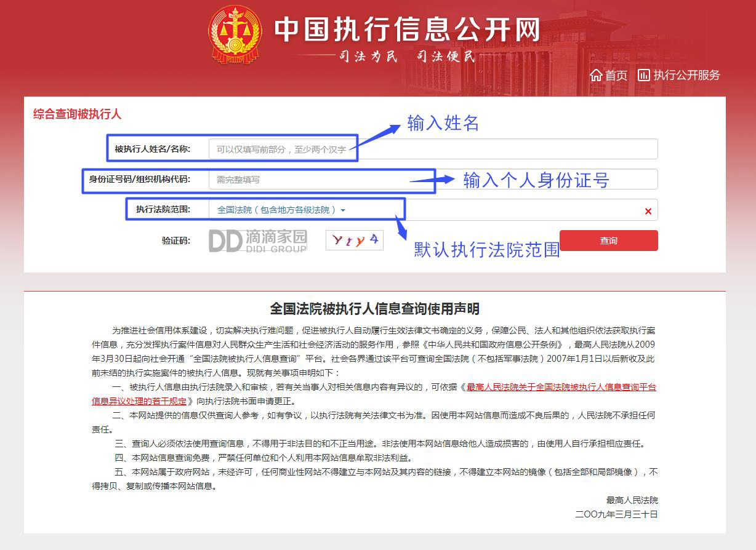The height and width of the screenshot is (550, 756).
Task: Click the 验证码 label
Action: pyautogui.click(x=176, y=241)
